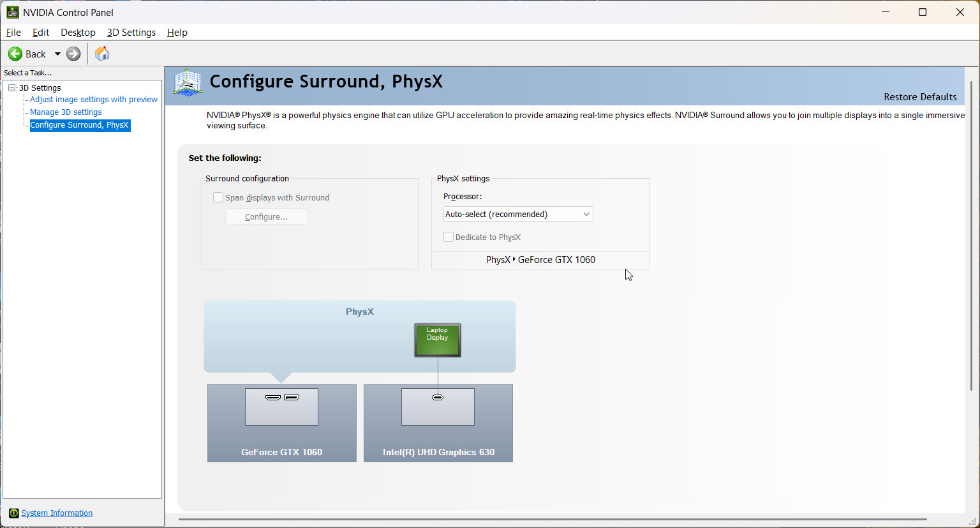The height and width of the screenshot is (528, 980).
Task: Click the System Information icon
Action: pos(14,513)
